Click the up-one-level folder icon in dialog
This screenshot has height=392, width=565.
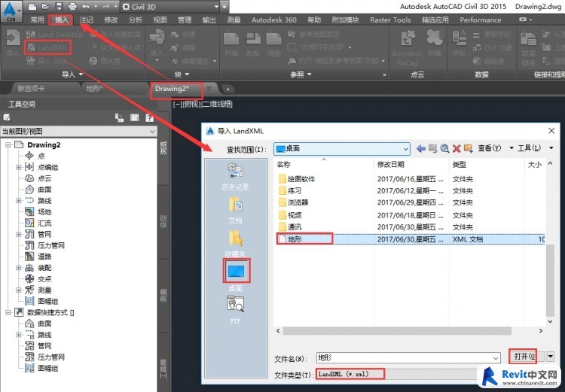tap(432, 148)
